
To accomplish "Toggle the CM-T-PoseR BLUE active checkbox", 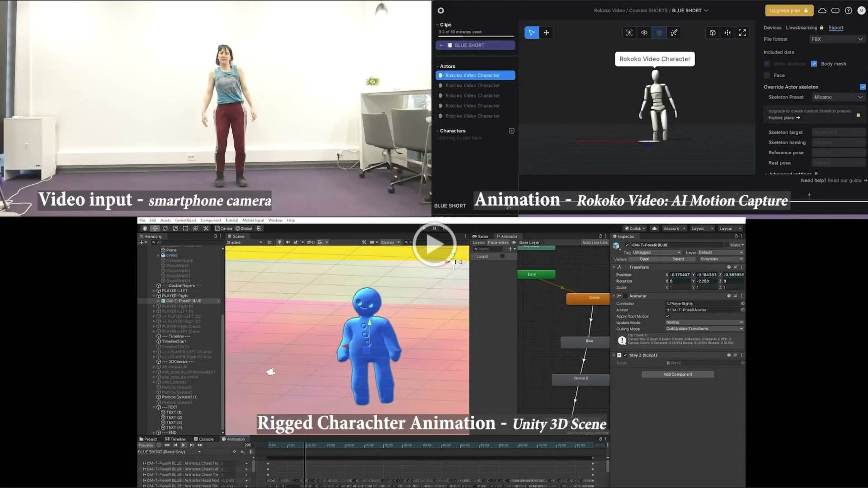I will (x=627, y=245).
